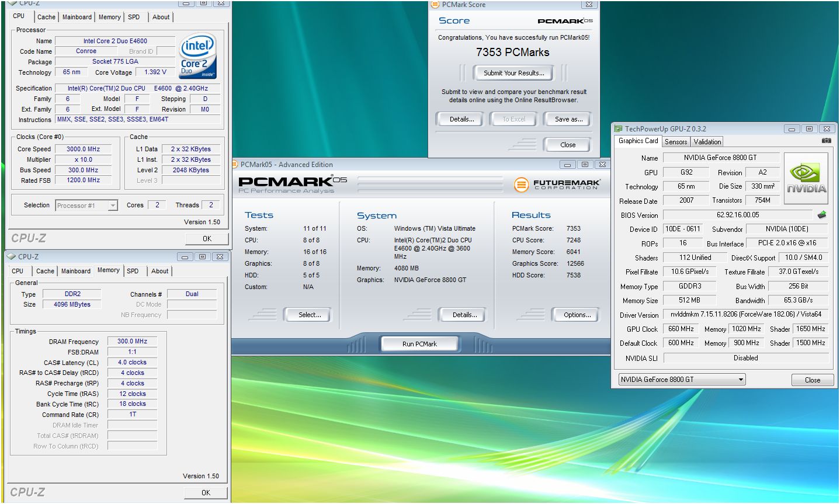Click the lower CPU-Z window title icon

pos(11,256)
